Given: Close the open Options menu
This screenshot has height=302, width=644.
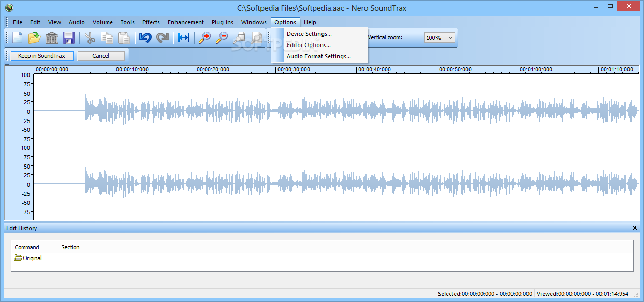Looking at the screenshot, I should pos(285,22).
